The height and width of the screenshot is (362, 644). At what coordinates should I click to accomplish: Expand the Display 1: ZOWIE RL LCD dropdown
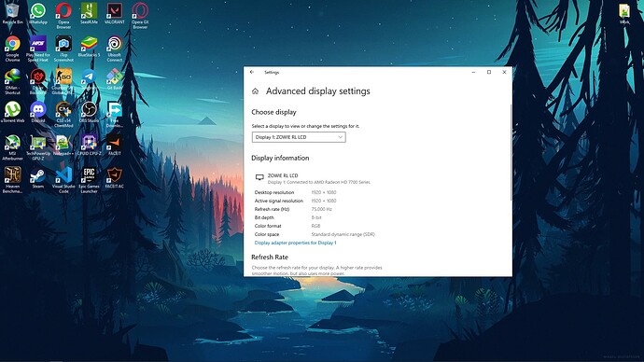(299, 137)
